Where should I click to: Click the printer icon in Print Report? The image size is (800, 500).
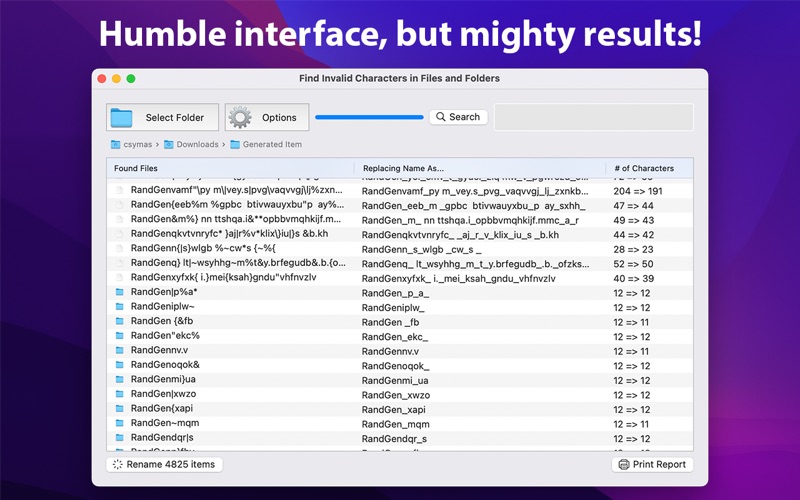coord(623,464)
